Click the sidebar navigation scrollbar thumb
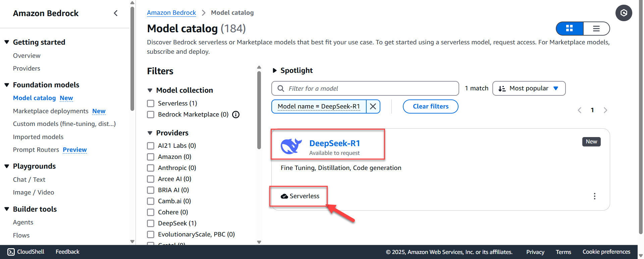 [132, 59]
